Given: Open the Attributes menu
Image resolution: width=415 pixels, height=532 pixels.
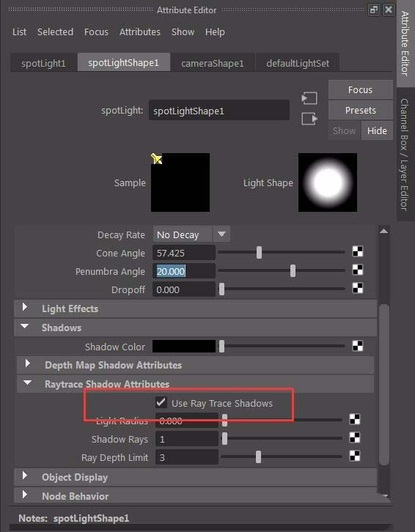Looking at the screenshot, I should pos(140,32).
